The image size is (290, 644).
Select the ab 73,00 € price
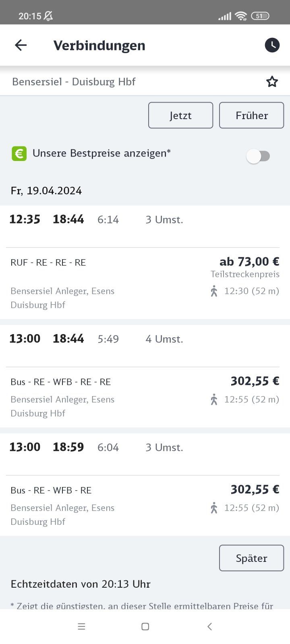tap(249, 262)
